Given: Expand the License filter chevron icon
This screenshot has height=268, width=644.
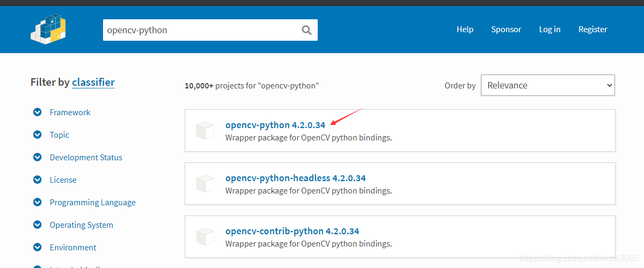Looking at the screenshot, I should [38, 180].
